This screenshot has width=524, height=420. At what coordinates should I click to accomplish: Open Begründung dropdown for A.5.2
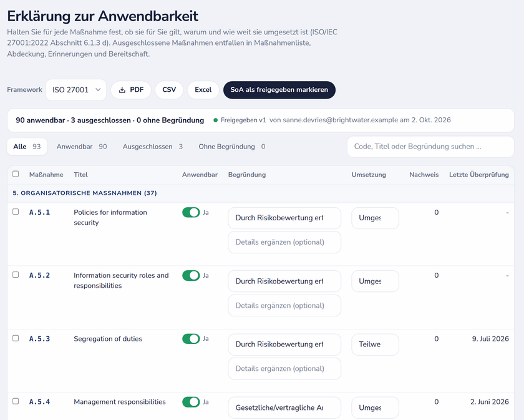pyautogui.click(x=284, y=281)
